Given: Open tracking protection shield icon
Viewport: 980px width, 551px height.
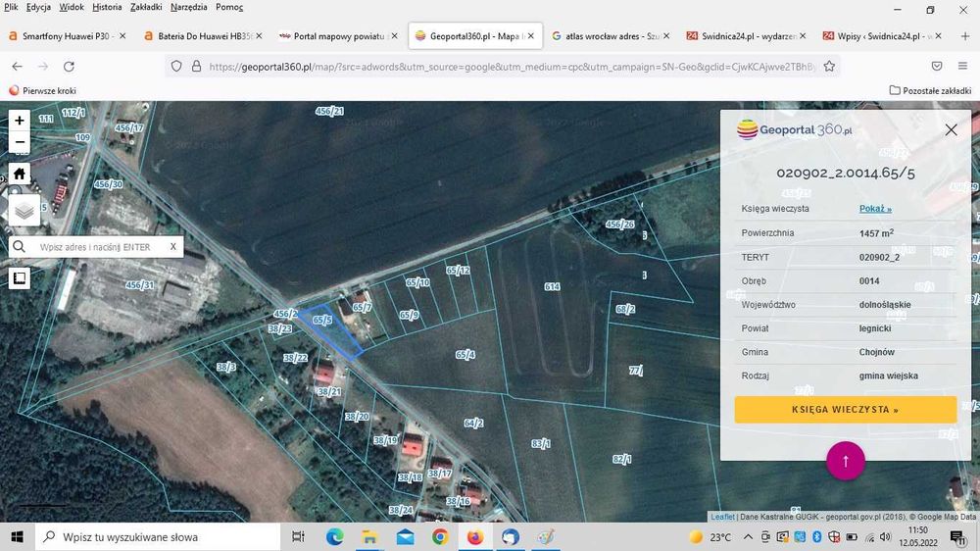Looking at the screenshot, I should click(x=176, y=67).
